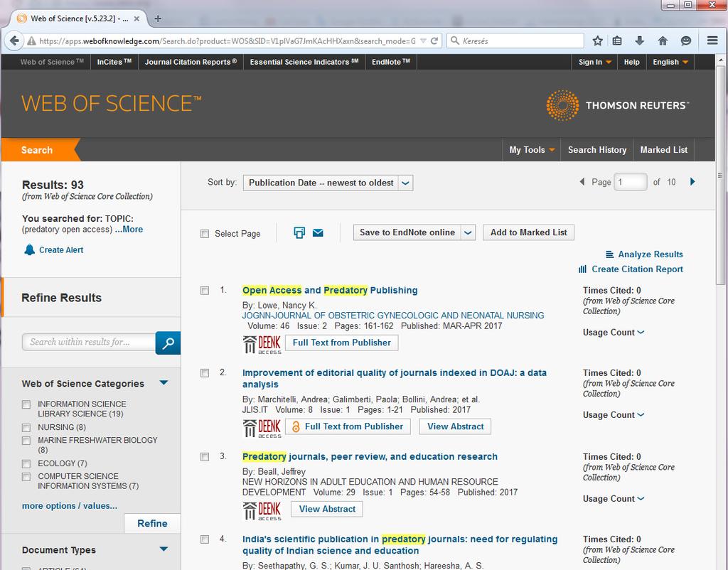Click the search magnifier in browser search box

coord(455,41)
